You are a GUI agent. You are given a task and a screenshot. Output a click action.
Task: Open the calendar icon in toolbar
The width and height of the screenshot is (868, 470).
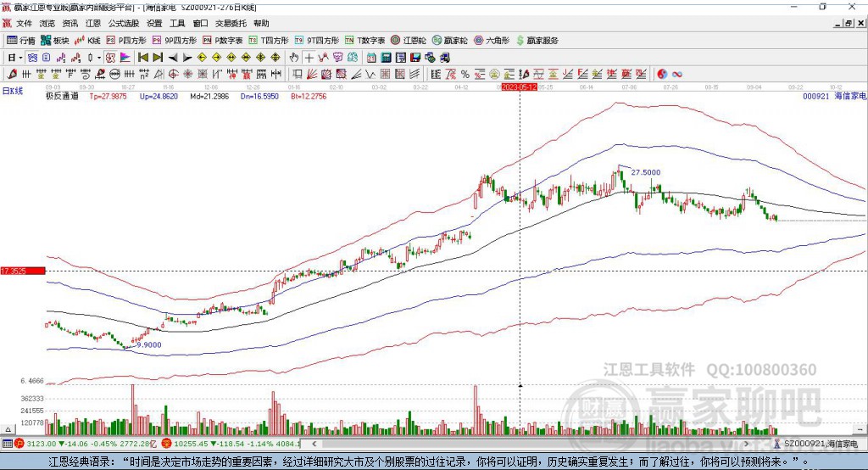click(x=371, y=58)
